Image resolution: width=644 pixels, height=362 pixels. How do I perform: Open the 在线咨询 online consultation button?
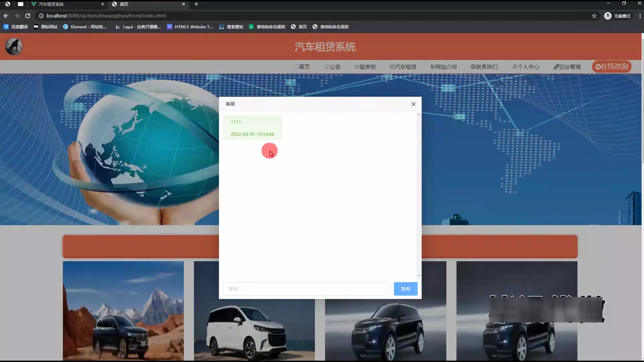pyautogui.click(x=611, y=66)
